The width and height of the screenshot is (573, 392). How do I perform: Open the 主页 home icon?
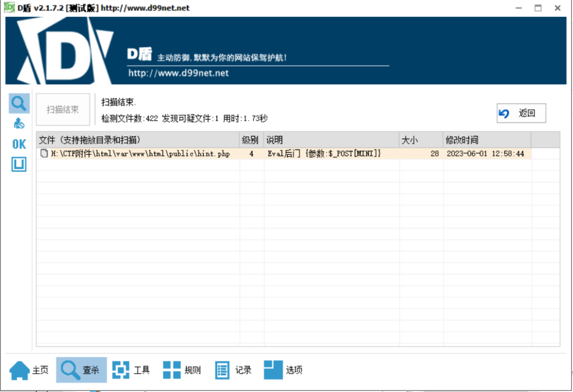click(20, 369)
